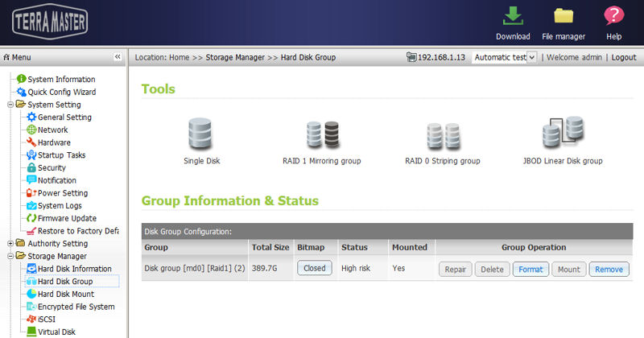Select the JBOD Linear Disk group icon
Image resolution: width=644 pixels, height=338 pixels.
563,132
